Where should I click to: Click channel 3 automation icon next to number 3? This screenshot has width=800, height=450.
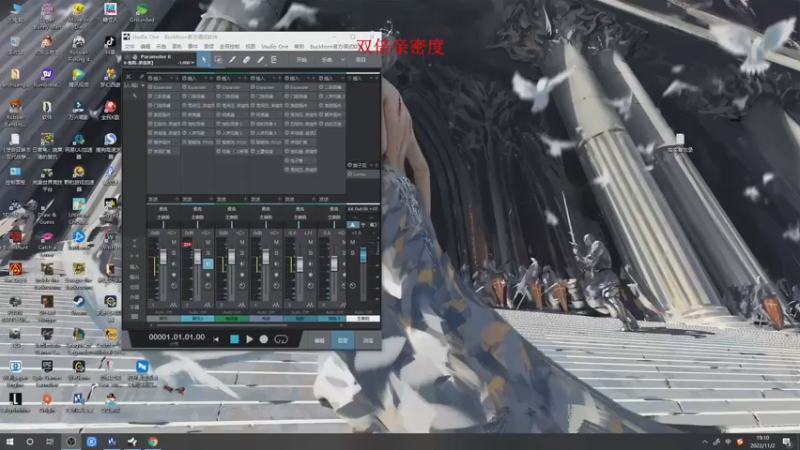(241, 305)
